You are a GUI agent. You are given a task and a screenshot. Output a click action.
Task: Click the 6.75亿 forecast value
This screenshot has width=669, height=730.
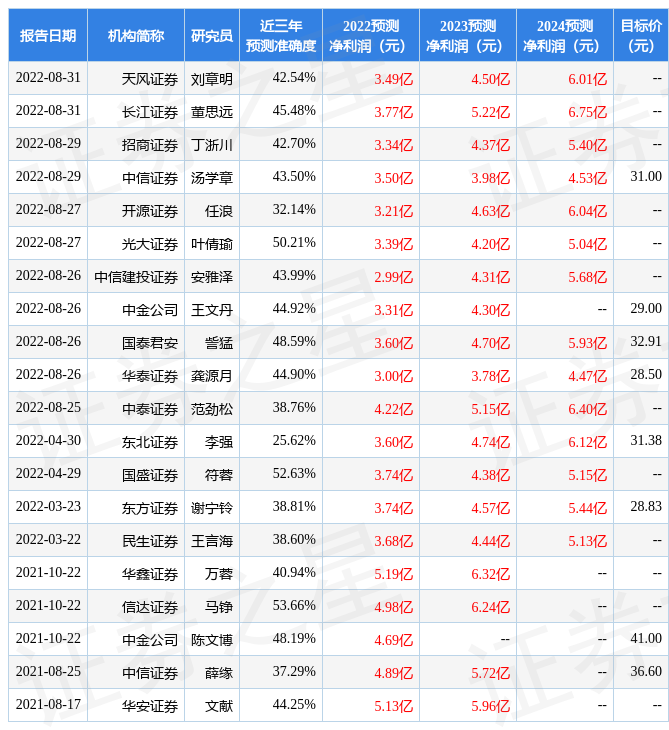click(588, 112)
